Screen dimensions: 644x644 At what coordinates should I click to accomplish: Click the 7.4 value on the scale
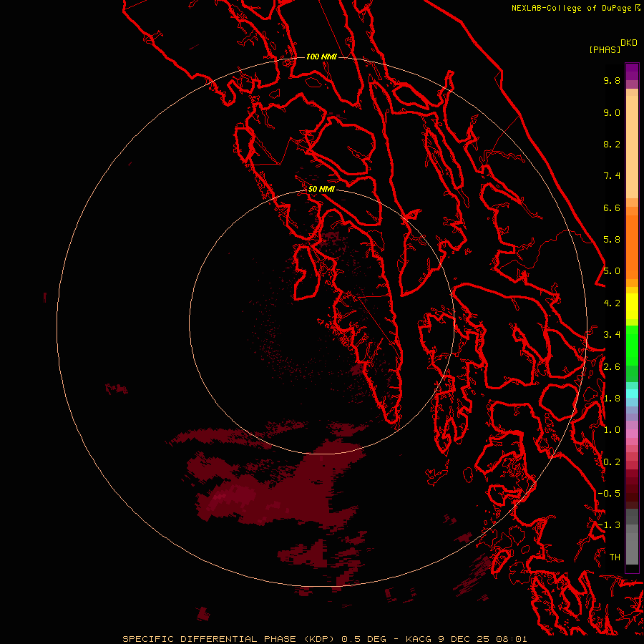pyautogui.click(x=612, y=176)
